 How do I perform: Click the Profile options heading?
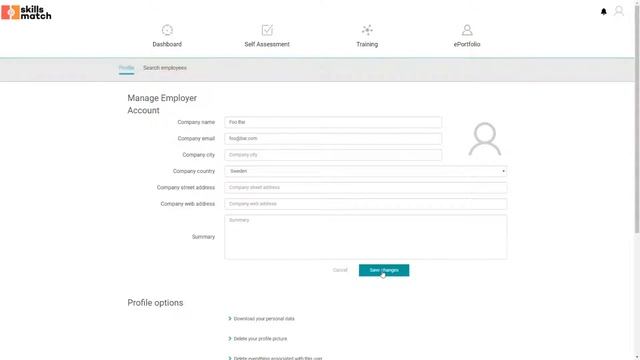pos(155,303)
